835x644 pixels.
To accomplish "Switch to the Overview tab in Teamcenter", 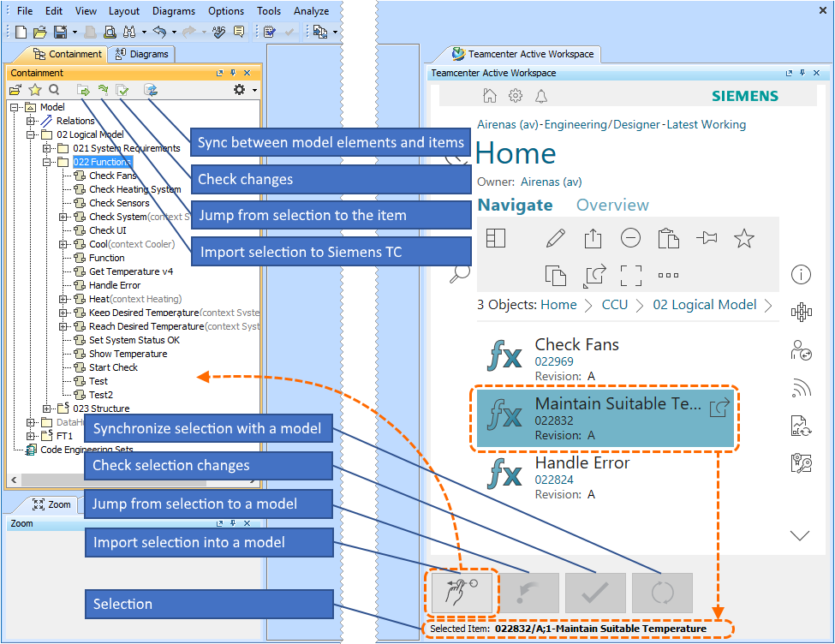I will point(612,205).
